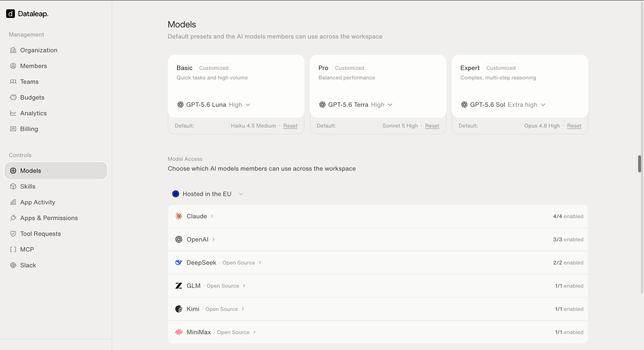644x350 pixels.
Task: Click 'Opus 4.8 High' default text
Action: (542, 126)
